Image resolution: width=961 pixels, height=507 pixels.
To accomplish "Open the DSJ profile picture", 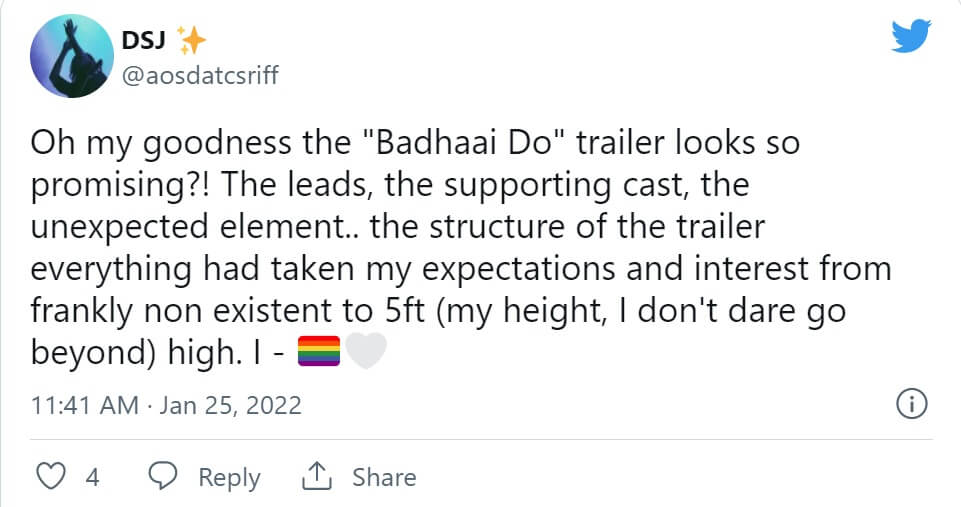I will pos(70,57).
